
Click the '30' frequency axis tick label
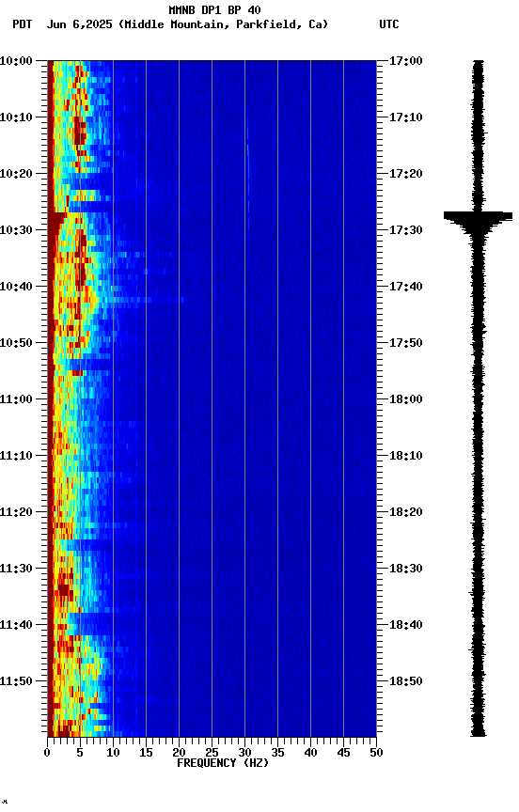point(244,753)
